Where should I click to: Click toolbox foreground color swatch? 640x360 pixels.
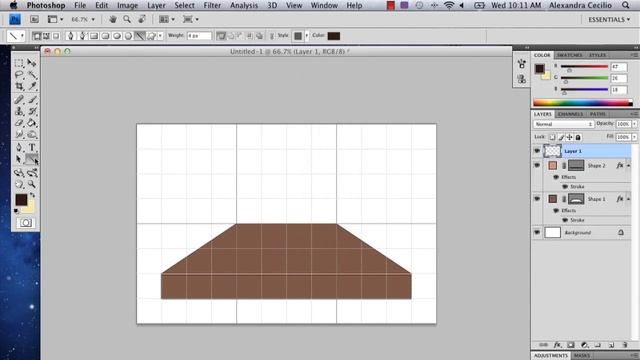click(21, 200)
